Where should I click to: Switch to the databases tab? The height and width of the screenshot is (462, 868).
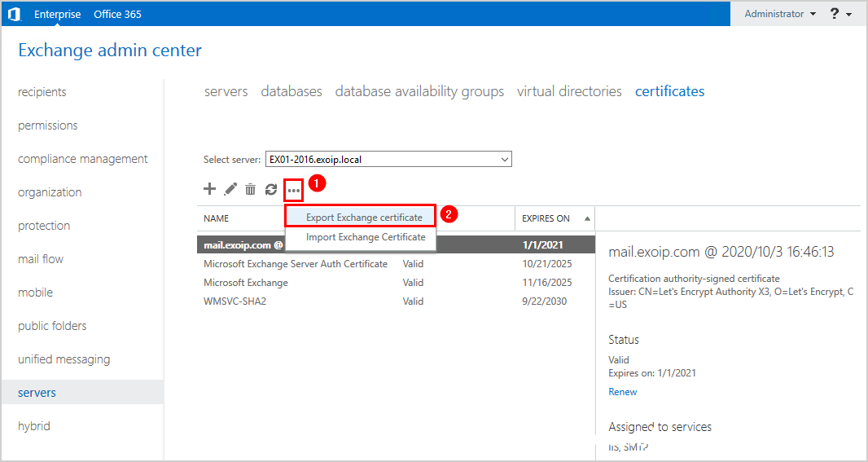[x=292, y=91]
